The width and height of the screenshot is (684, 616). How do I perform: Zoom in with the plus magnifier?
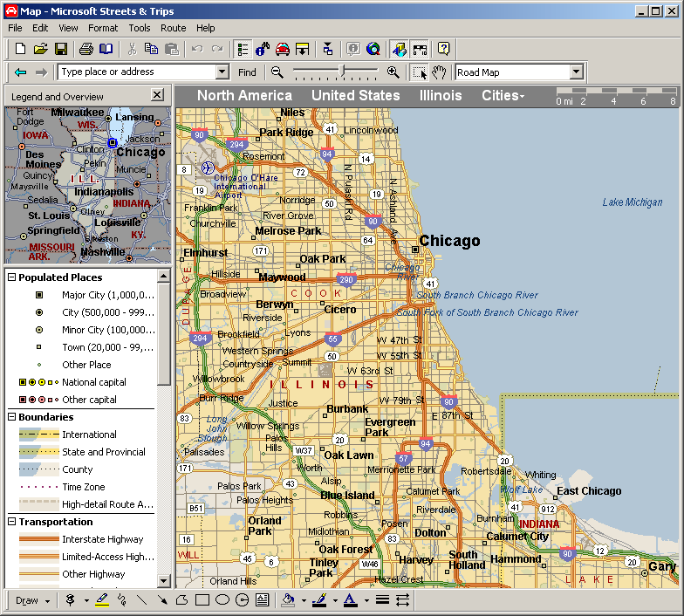393,72
